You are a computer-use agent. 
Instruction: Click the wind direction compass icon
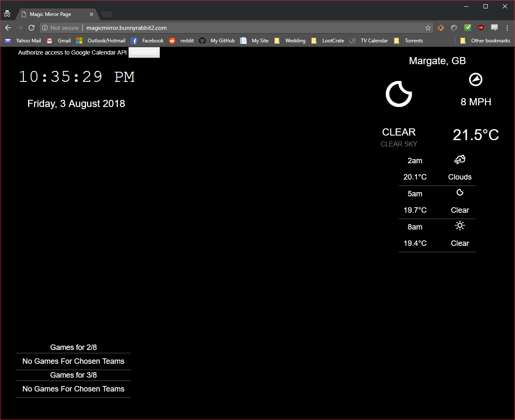pyautogui.click(x=476, y=79)
